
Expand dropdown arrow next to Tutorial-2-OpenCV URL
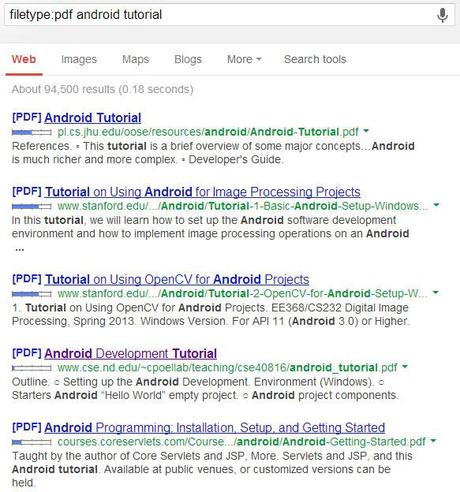[x=435, y=293]
